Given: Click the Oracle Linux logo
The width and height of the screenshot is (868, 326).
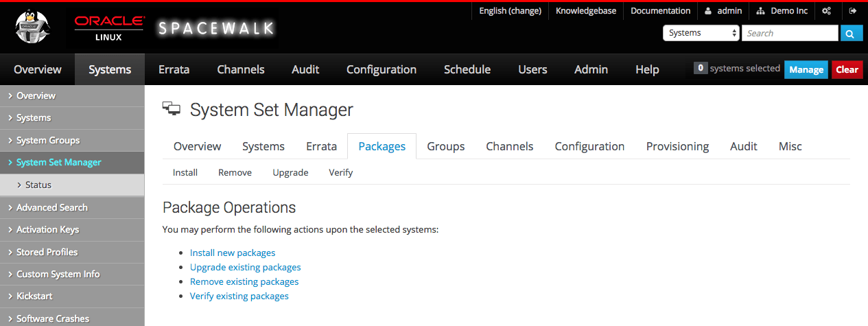Looking at the screenshot, I should point(109,27).
